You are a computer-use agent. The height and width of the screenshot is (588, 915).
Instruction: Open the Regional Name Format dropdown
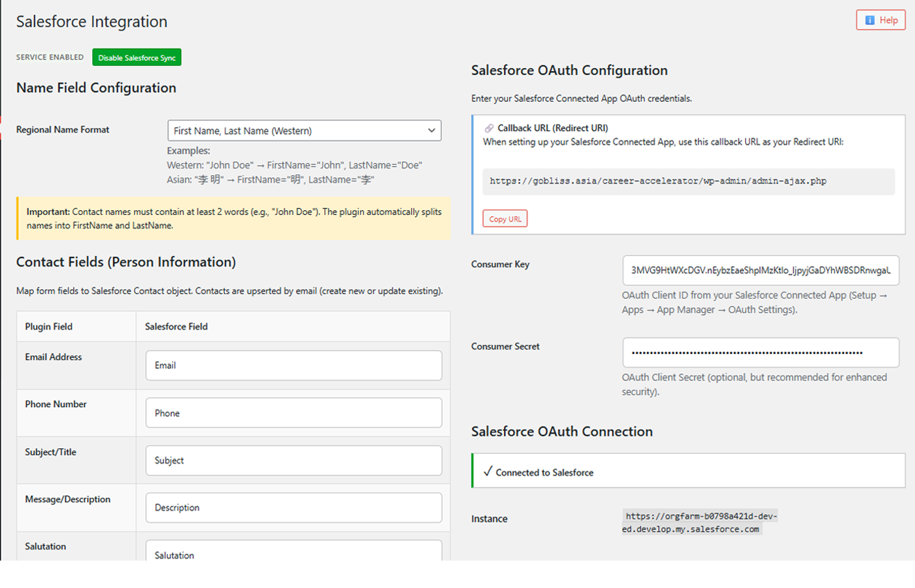pos(304,131)
